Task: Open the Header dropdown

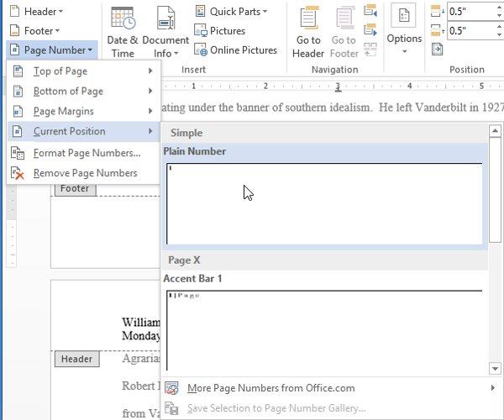Action: [x=37, y=12]
